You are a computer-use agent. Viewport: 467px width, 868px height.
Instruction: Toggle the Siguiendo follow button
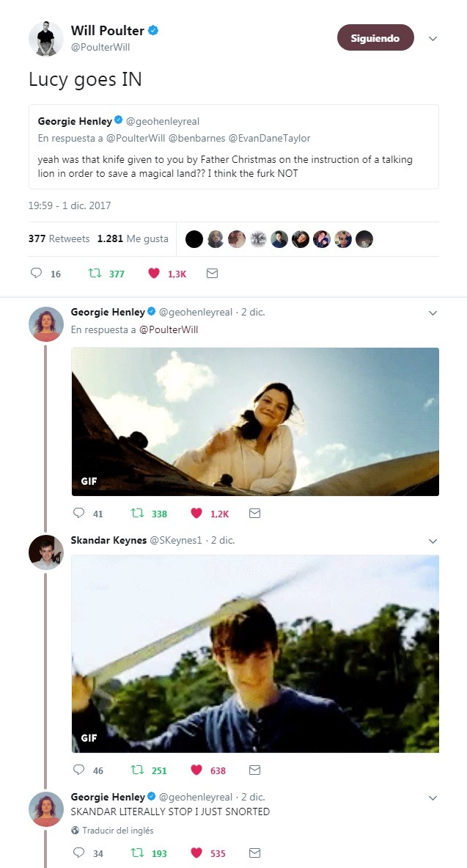tap(375, 38)
